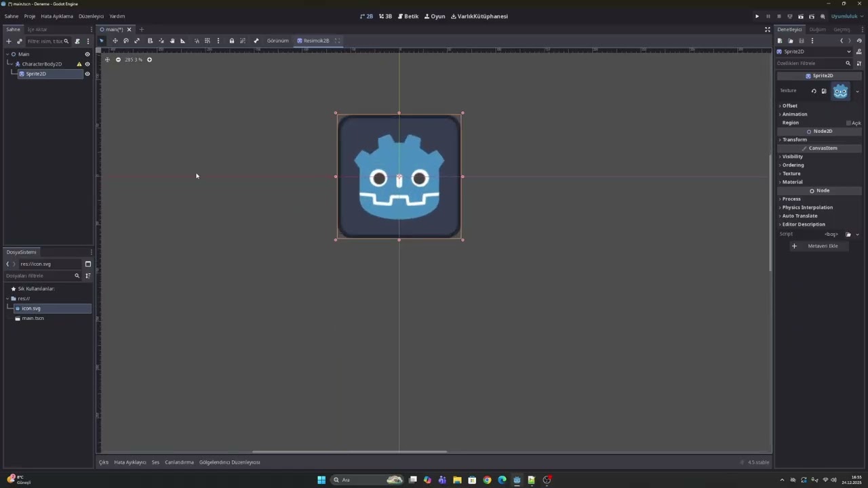Image resolution: width=868 pixels, height=488 pixels.
Task: Toggle smart snap in toolbar
Action: 197,41
